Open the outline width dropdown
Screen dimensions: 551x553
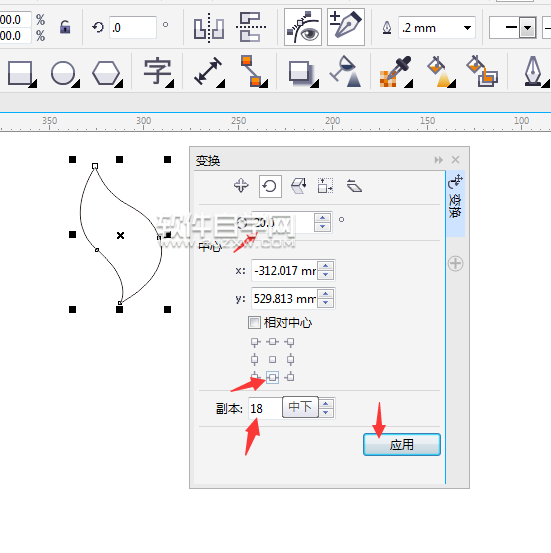point(467,28)
